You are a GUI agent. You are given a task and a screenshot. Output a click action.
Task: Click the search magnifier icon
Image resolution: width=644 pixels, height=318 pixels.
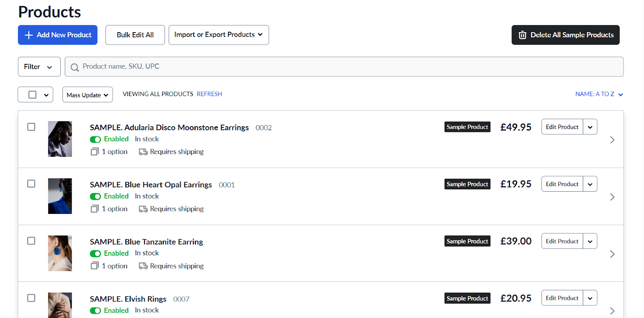[74, 67]
